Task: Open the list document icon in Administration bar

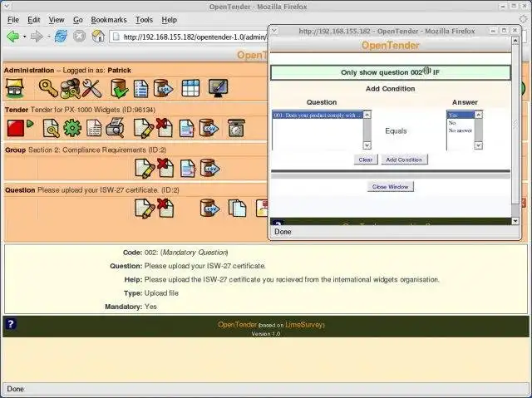Action: pos(140,88)
